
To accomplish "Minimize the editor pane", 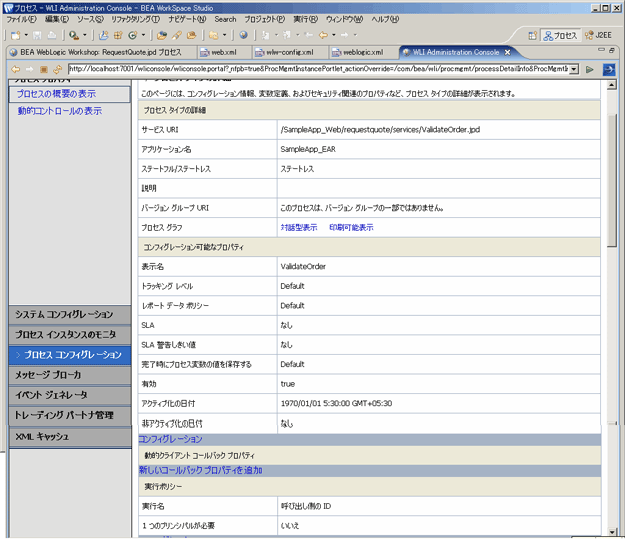I will 601,50.
